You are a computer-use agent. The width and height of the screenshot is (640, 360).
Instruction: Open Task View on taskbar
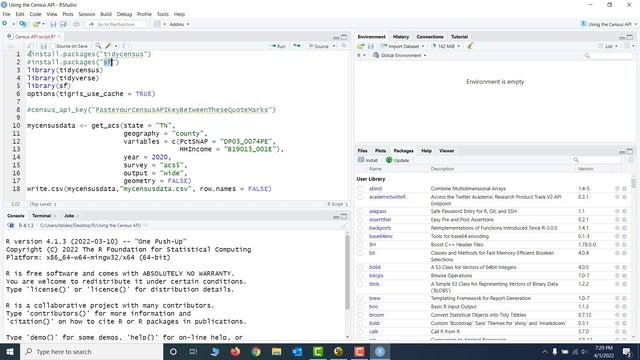[x=193, y=351]
